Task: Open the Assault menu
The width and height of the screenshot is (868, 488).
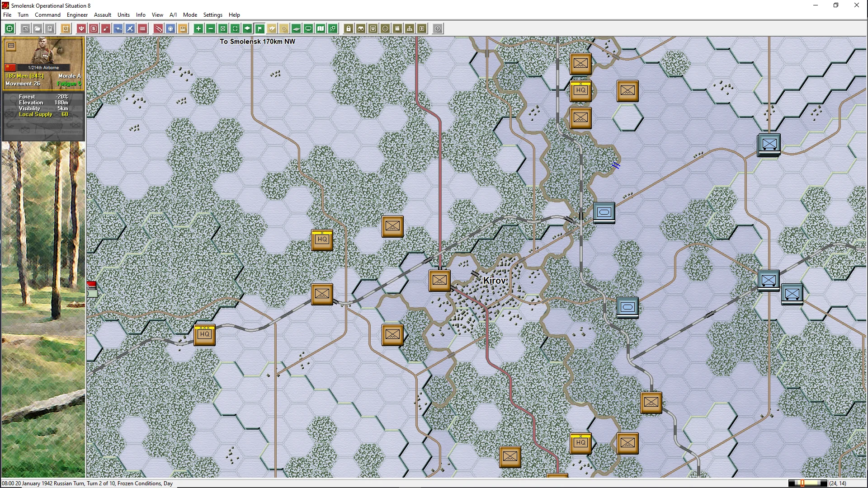Action: (x=103, y=15)
